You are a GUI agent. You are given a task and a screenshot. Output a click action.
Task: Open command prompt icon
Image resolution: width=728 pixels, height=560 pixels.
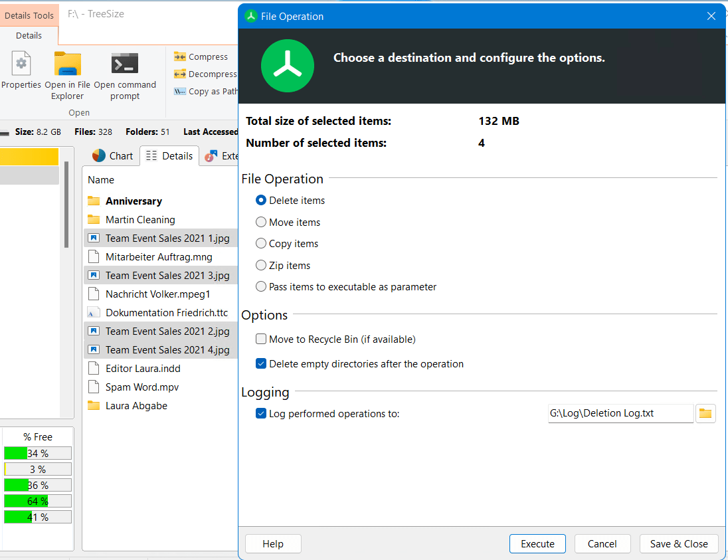(x=125, y=64)
